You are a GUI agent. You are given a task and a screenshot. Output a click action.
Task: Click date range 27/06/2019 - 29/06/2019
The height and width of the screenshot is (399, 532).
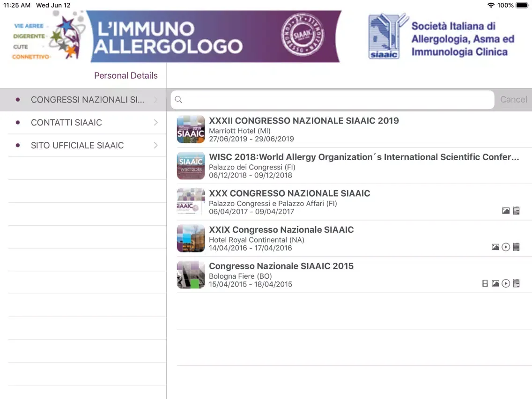[x=251, y=139]
